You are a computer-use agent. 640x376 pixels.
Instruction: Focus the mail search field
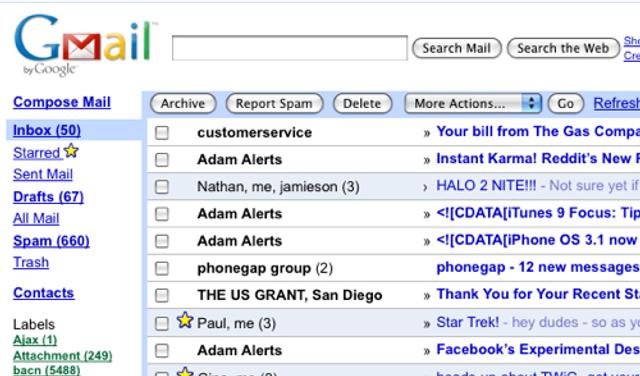pos(290,48)
